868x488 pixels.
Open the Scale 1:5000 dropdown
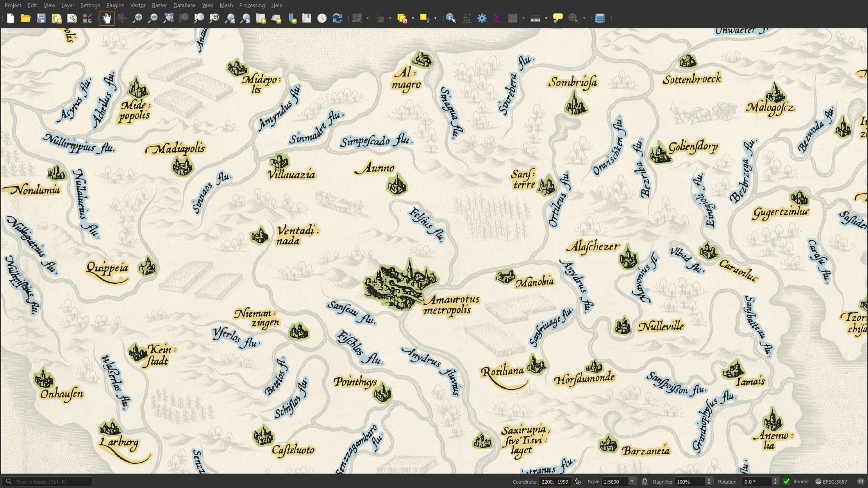[x=632, y=481]
